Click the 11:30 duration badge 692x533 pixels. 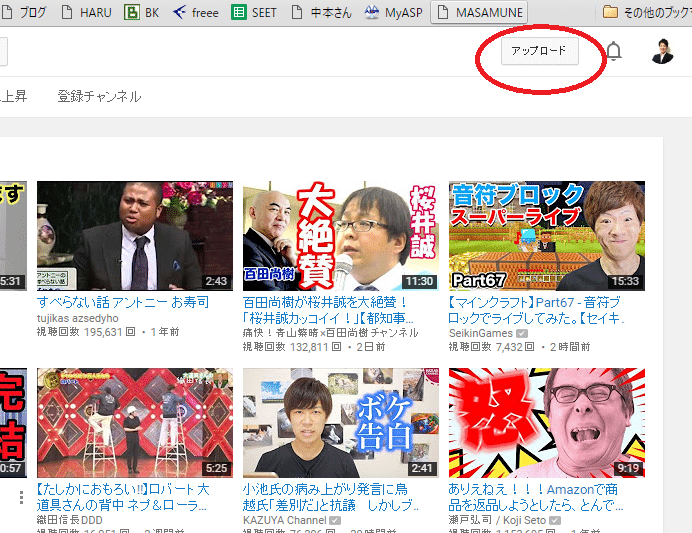tap(419, 281)
